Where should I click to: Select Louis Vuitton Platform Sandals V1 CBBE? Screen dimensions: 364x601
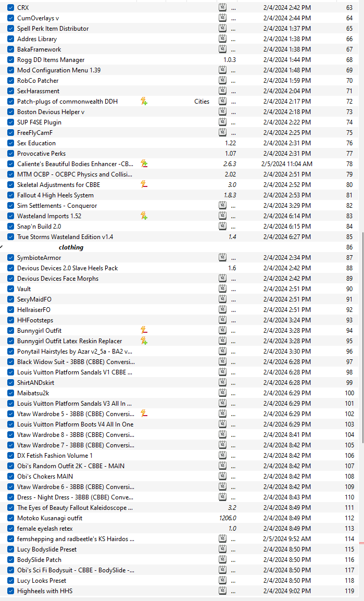74,372
